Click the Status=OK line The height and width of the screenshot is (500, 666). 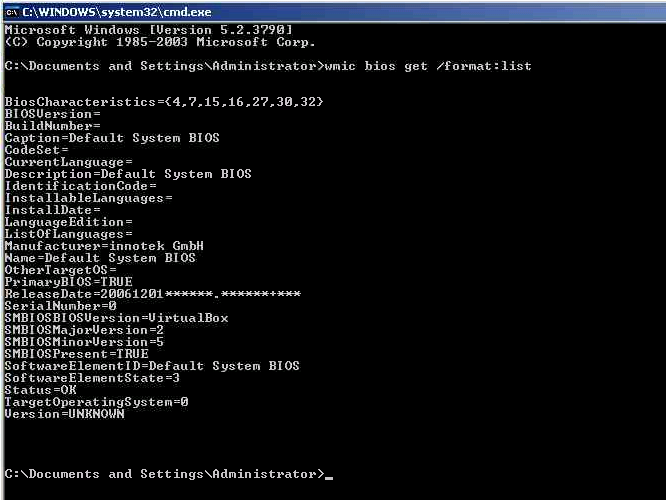click(x=40, y=390)
